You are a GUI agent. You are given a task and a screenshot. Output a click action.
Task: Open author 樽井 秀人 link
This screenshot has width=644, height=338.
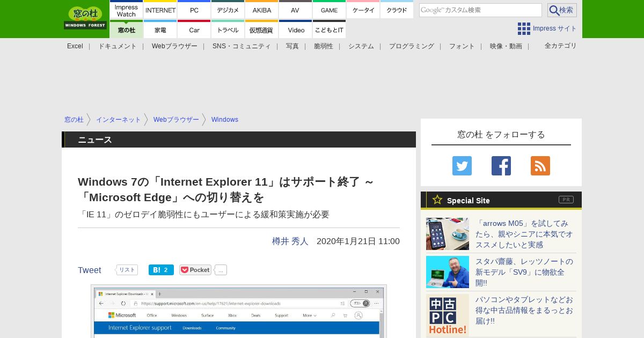point(290,241)
